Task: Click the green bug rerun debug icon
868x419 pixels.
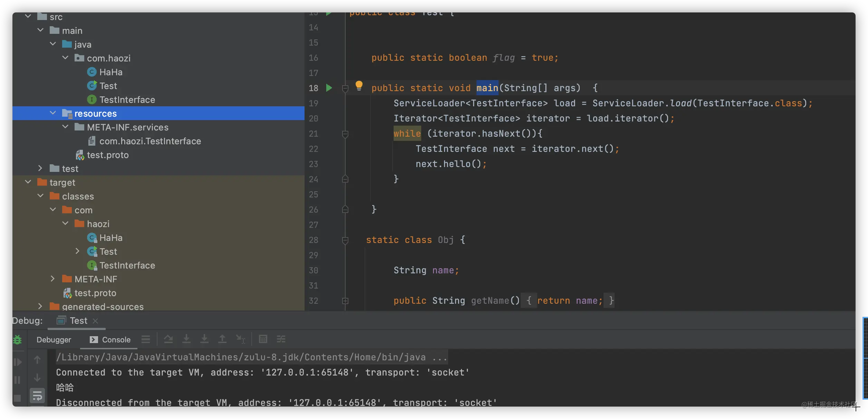Action: pyautogui.click(x=17, y=340)
